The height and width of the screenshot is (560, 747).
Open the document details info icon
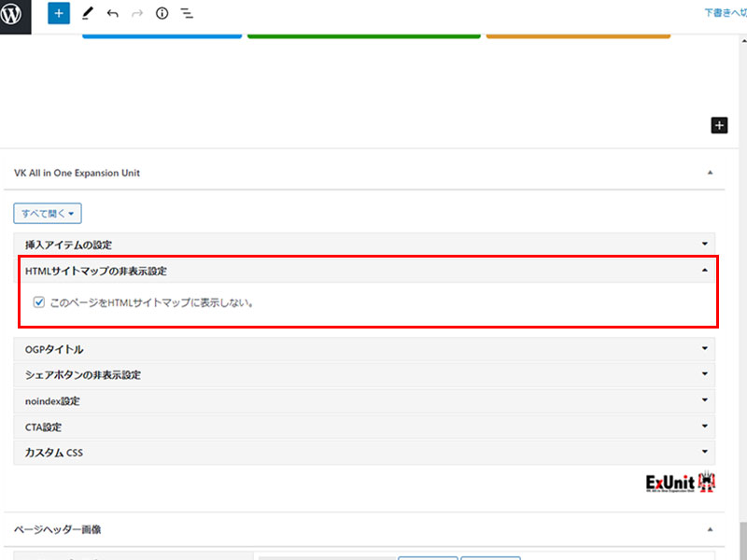pyautogui.click(x=162, y=13)
